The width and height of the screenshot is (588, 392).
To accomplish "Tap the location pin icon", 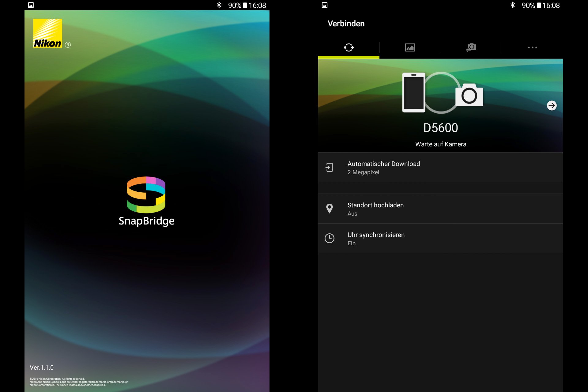I will click(330, 209).
